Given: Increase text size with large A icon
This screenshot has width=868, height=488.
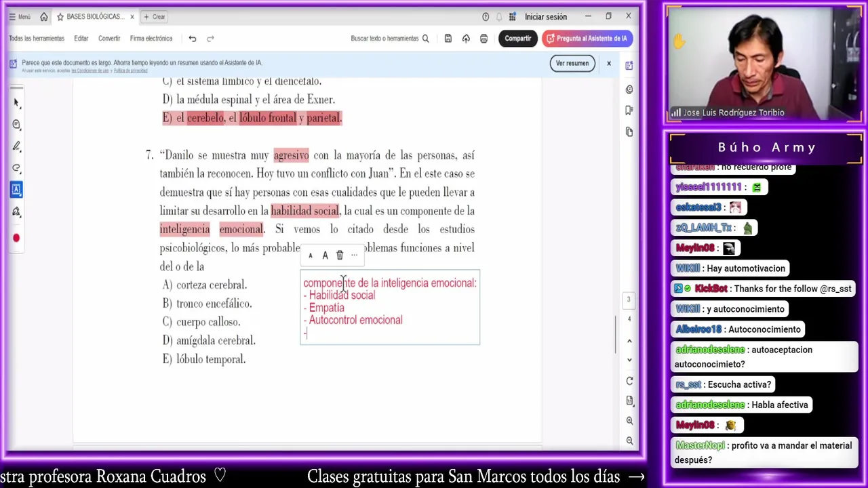Looking at the screenshot, I should pos(325,256).
